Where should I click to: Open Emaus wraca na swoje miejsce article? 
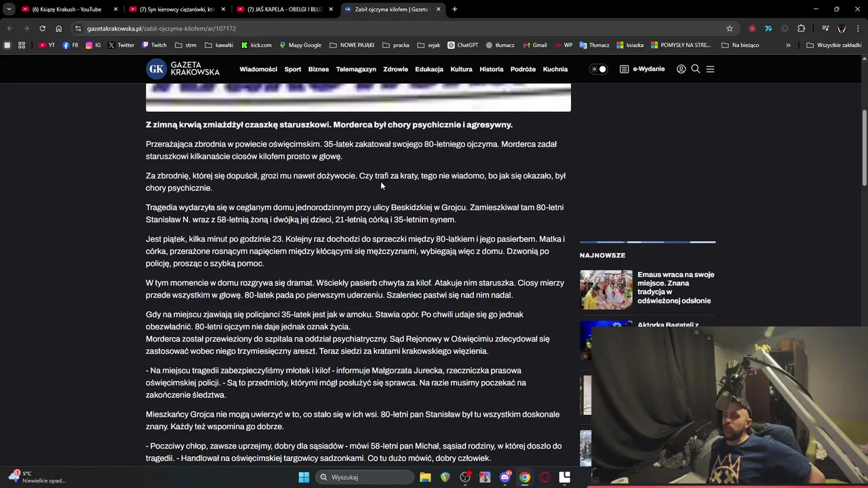(x=675, y=287)
